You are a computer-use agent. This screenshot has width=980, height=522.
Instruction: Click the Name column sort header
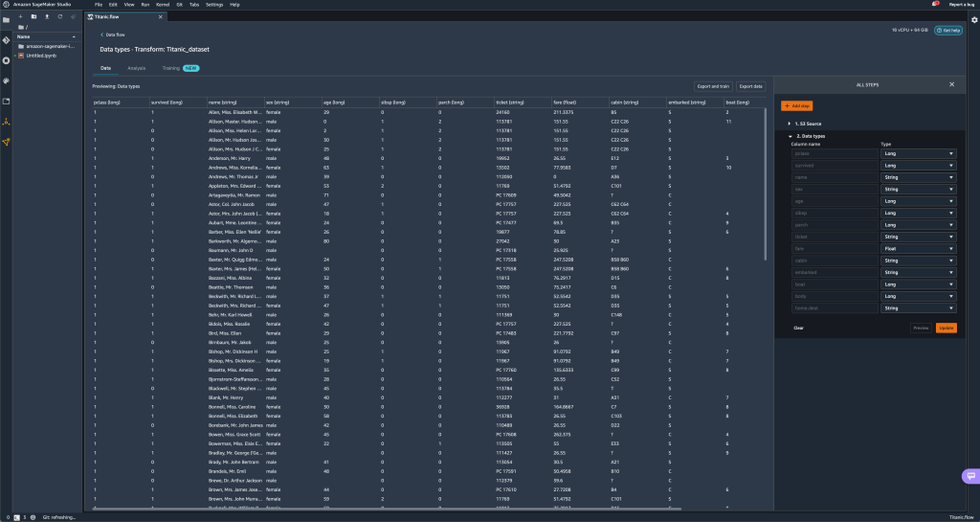(x=47, y=37)
